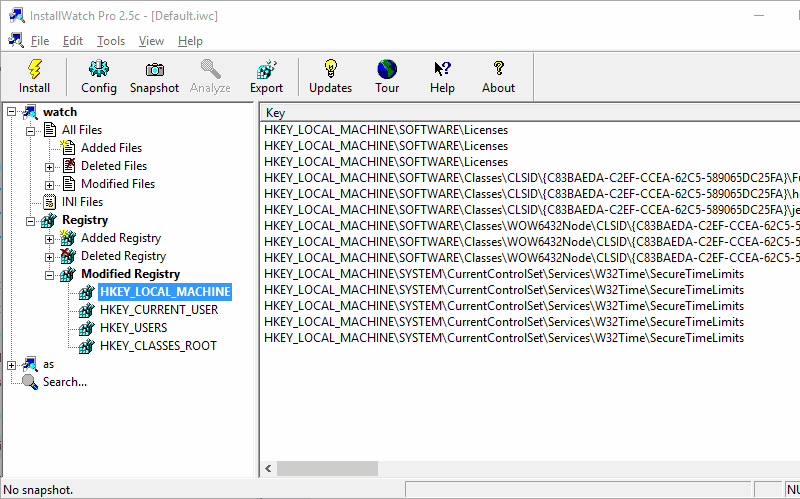The width and height of the screenshot is (800, 499).
Task: Click the All Files document icon
Action: [49, 130]
